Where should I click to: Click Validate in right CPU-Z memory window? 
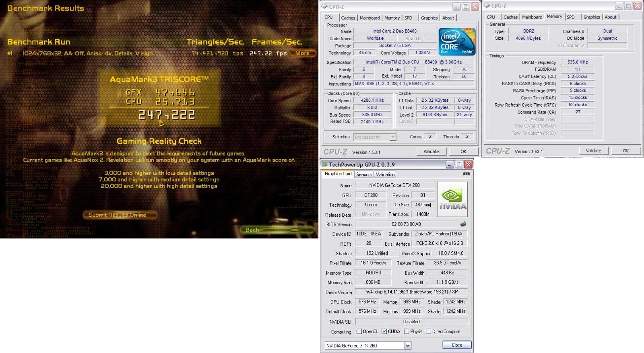[593, 151]
